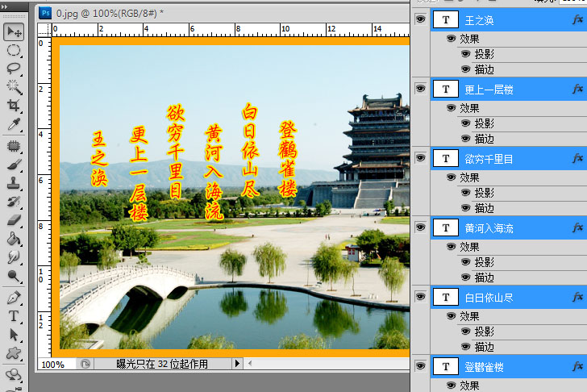Image resolution: width=587 pixels, height=392 pixels.
Task: Expand toolbar with double-arrow at top
Action: 5,6
